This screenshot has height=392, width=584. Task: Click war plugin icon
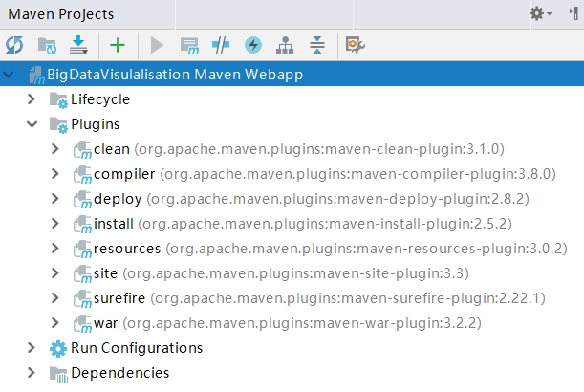(x=82, y=324)
